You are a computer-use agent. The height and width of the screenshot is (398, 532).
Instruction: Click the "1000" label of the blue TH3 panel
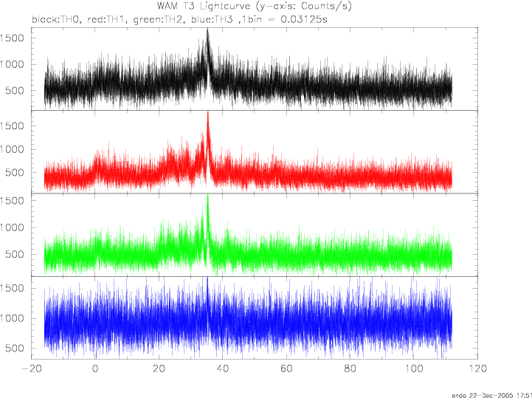(13, 318)
